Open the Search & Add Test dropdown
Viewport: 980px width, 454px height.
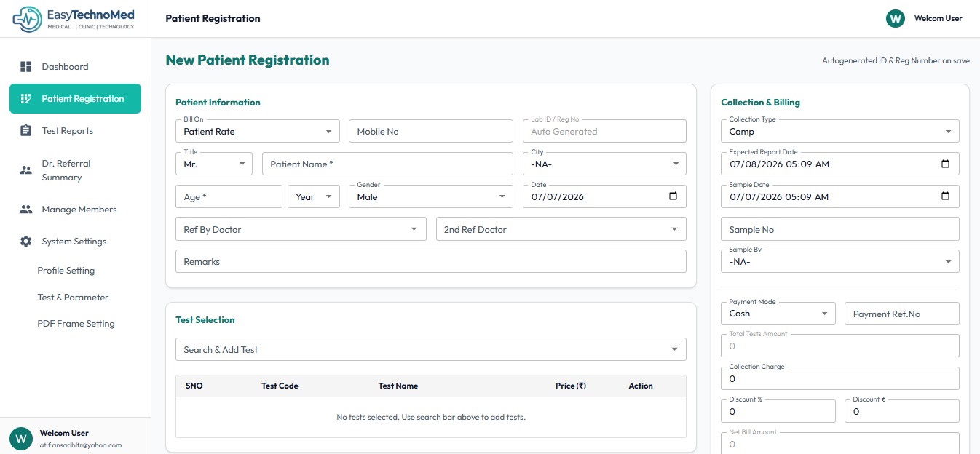(x=431, y=349)
